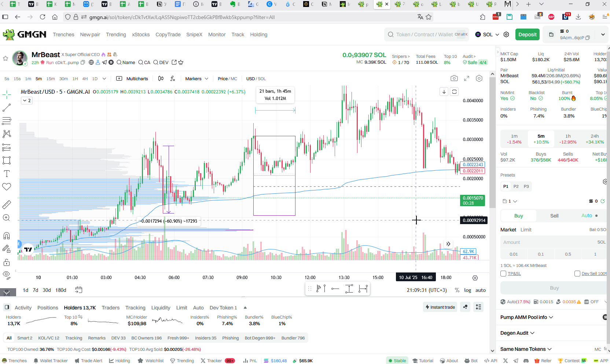Open the Trenches page

click(63, 34)
